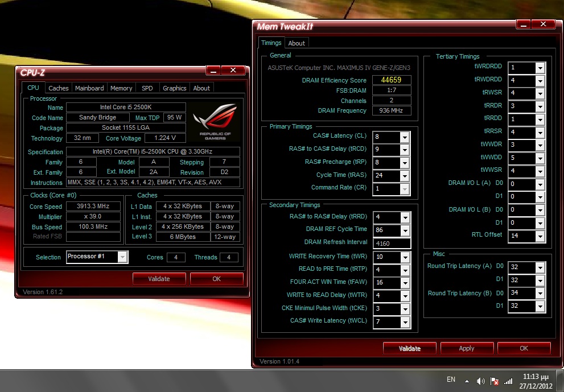
Task: Open the DRAM I/O L (A) D0 dropdown
Action: pos(540,184)
